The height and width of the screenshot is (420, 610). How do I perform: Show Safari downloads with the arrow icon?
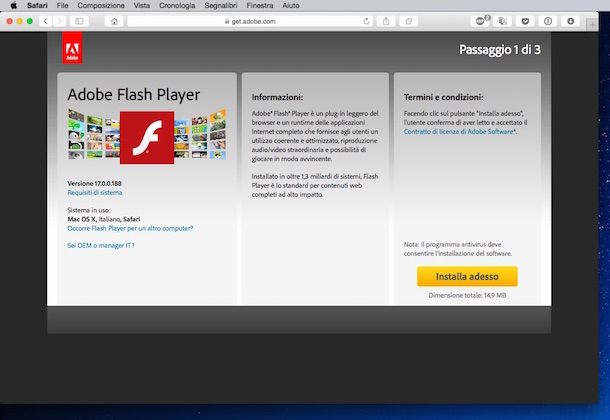point(570,21)
